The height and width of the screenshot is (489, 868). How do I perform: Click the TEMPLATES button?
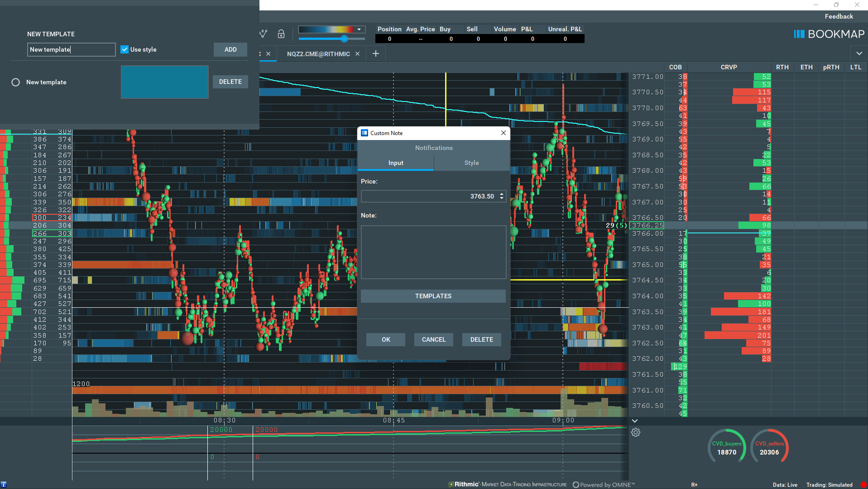[x=433, y=296]
